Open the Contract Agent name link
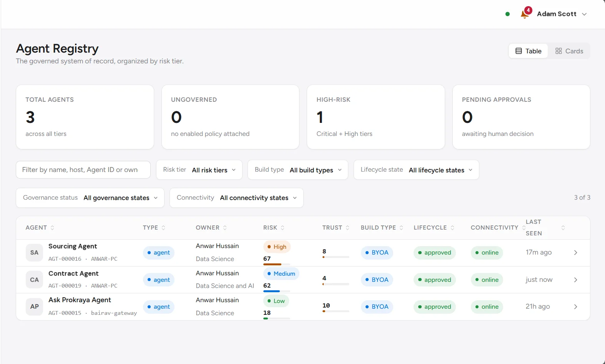Viewport: 605px width, 364px height. pos(73,273)
